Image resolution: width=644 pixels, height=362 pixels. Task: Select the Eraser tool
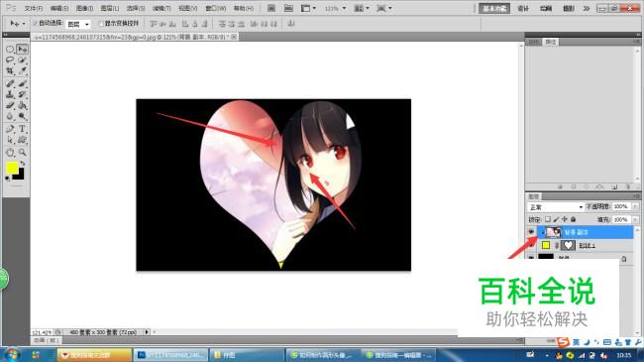(x=10, y=106)
